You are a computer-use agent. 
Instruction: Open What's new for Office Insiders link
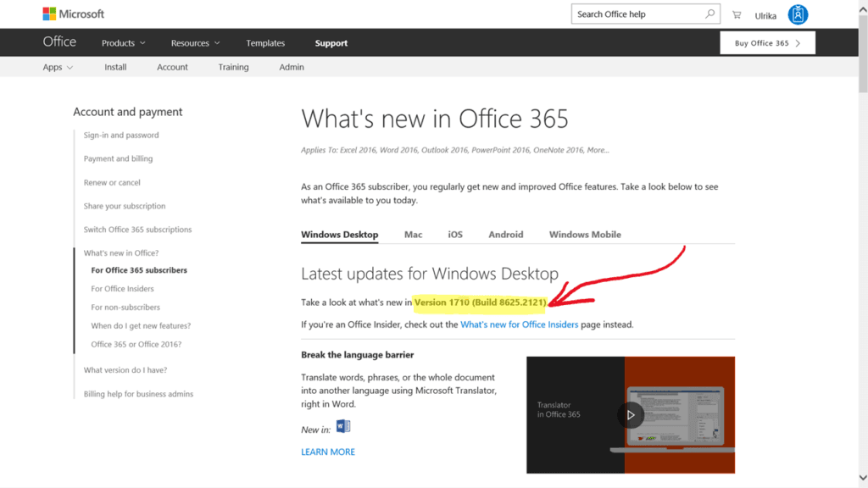click(519, 324)
